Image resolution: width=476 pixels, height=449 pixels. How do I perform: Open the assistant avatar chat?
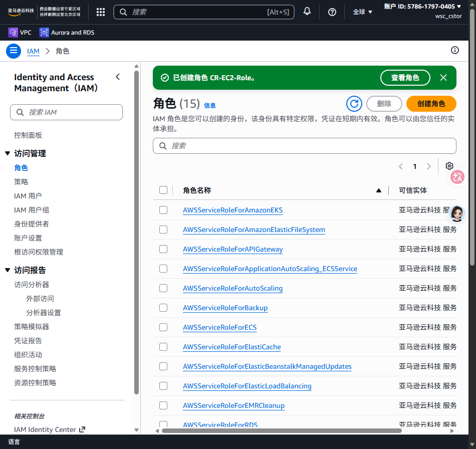point(457,213)
